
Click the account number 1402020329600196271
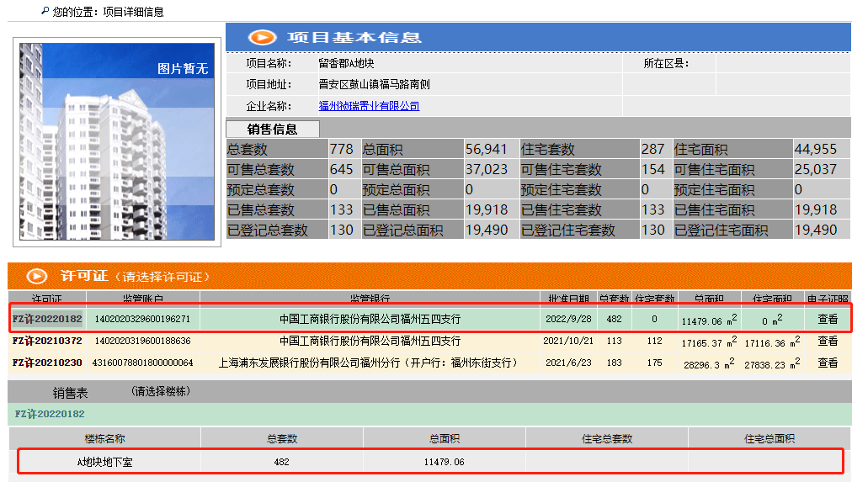pos(142,319)
